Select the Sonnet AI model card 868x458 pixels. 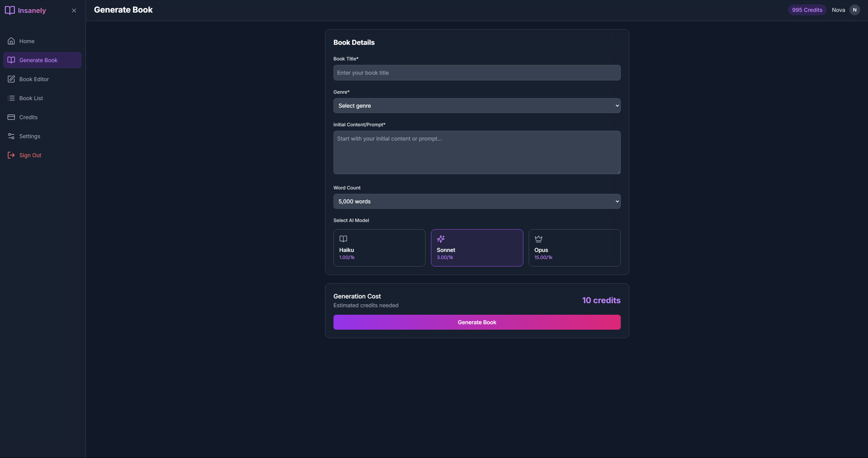477,248
